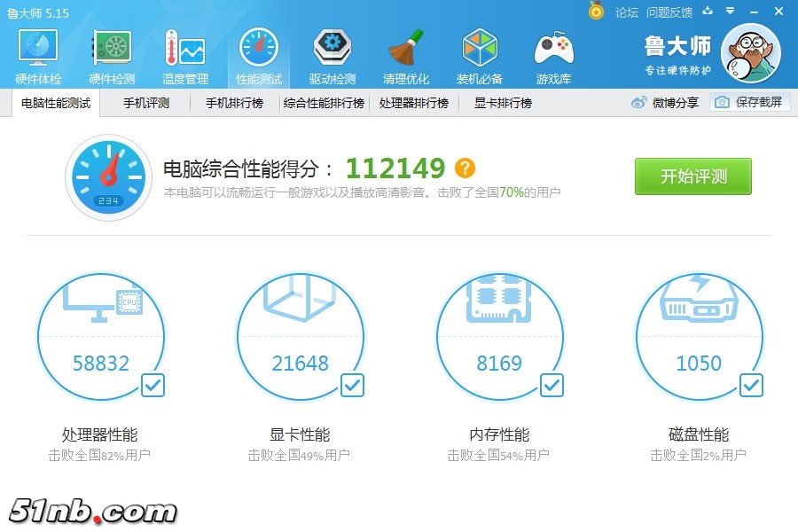This screenshot has width=798, height=532.
Task: Switch to 手机评测 tab
Action: pos(146,104)
